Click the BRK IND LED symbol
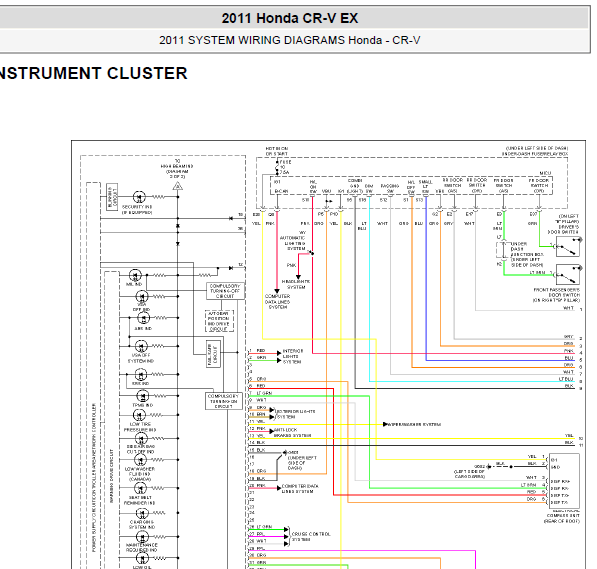597x569 pixels. [141, 375]
